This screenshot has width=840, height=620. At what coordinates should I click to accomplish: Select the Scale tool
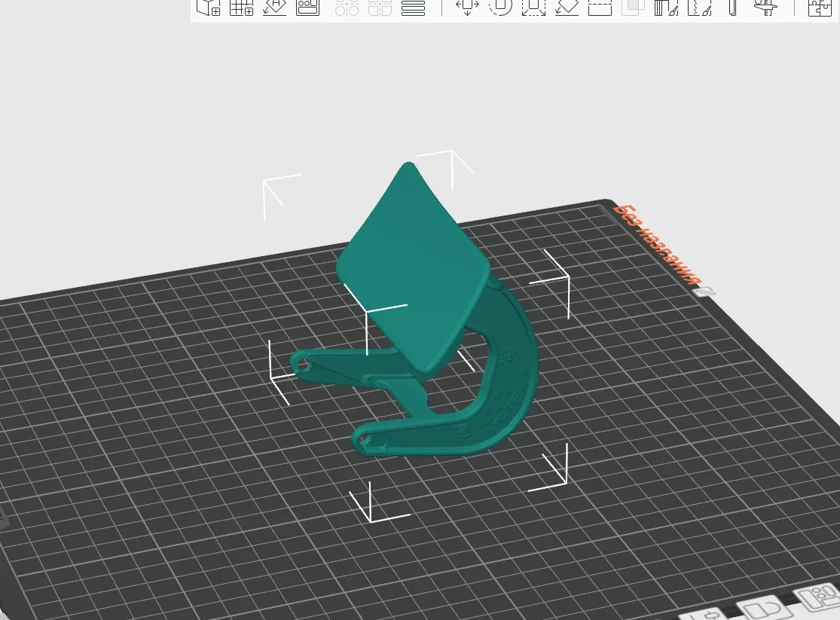pyautogui.click(x=533, y=7)
